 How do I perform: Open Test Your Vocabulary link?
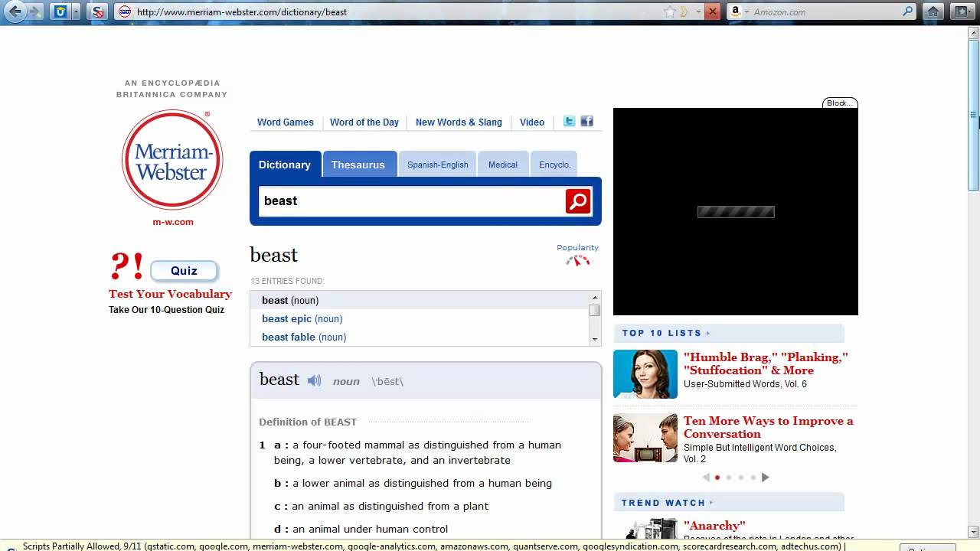coord(170,294)
